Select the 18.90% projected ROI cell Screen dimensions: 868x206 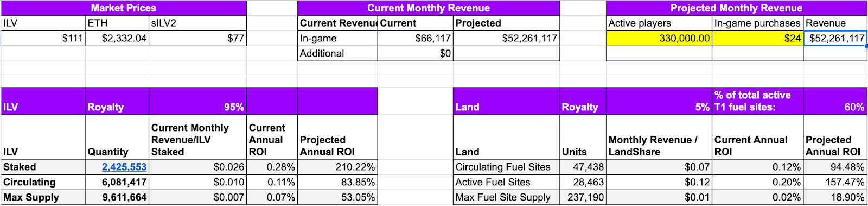click(x=835, y=197)
